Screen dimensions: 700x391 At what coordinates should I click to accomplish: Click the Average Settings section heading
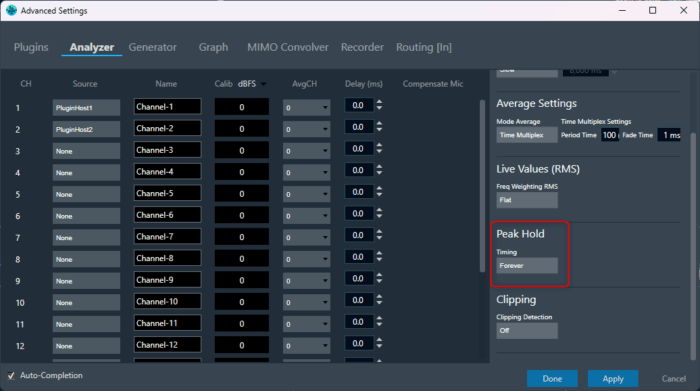click(x=537, y=104)
